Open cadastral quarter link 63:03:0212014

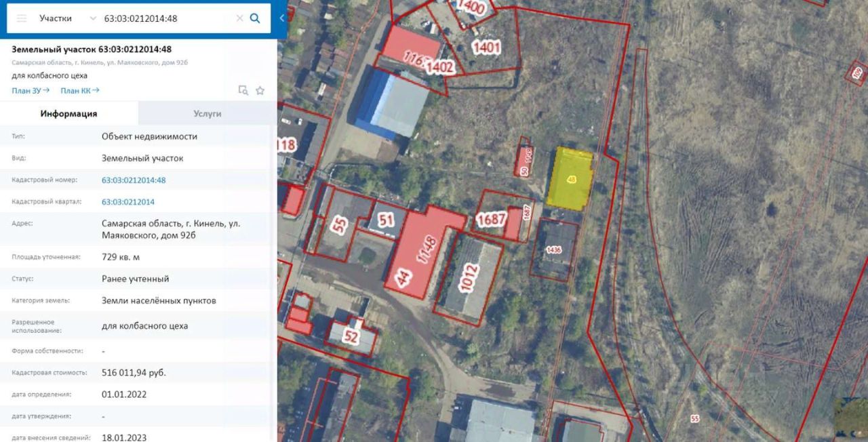point(128,201)
